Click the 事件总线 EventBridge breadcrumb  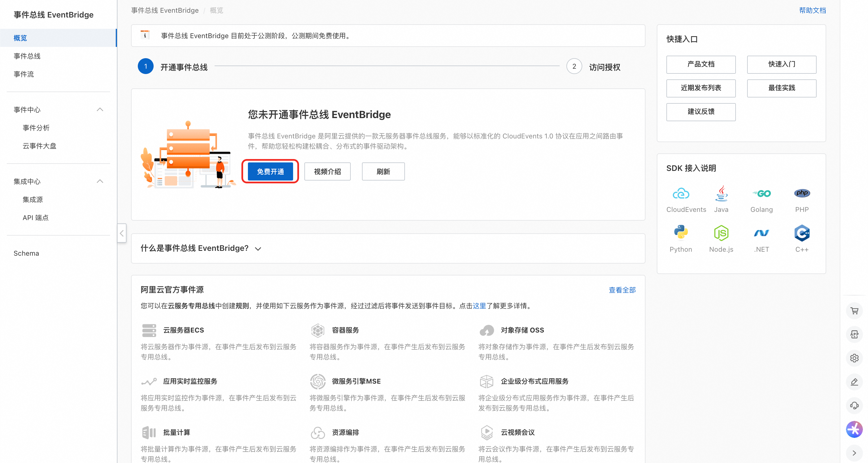click(x=165, y=10)
